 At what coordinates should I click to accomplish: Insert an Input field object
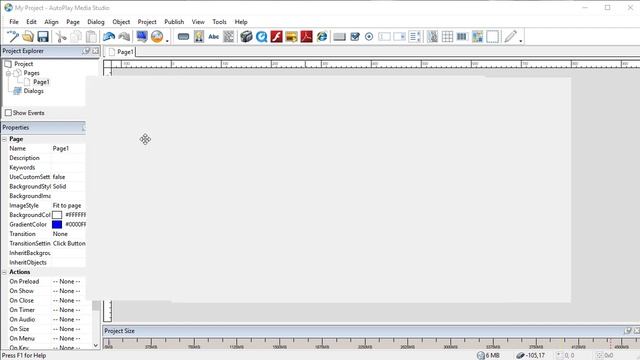[x=384, y=37]
